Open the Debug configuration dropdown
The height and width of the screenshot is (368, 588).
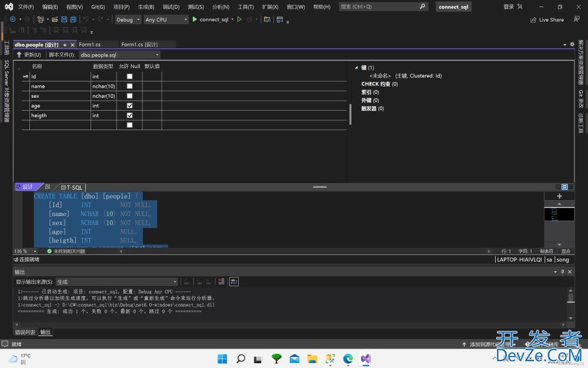[x=128, y=19]
